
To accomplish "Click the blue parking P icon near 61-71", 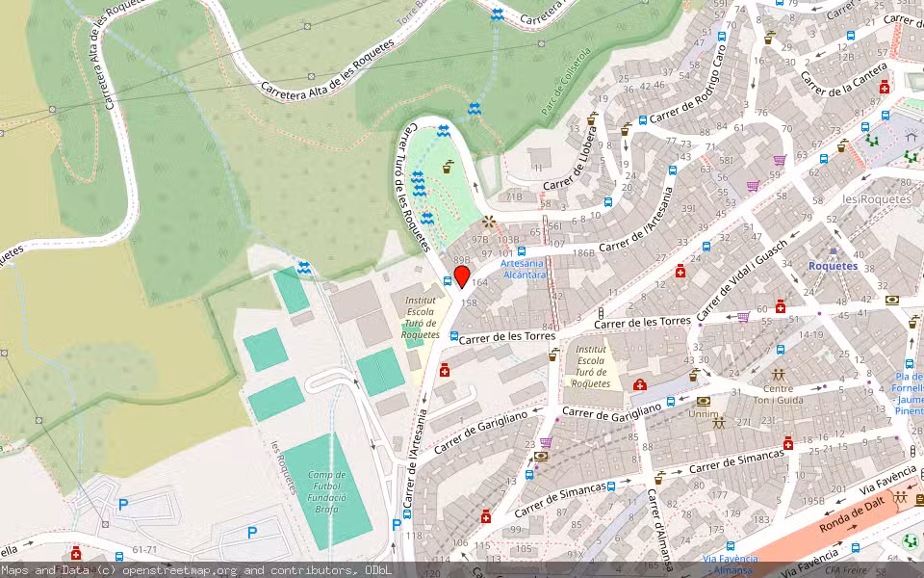I will click(122, 503).
